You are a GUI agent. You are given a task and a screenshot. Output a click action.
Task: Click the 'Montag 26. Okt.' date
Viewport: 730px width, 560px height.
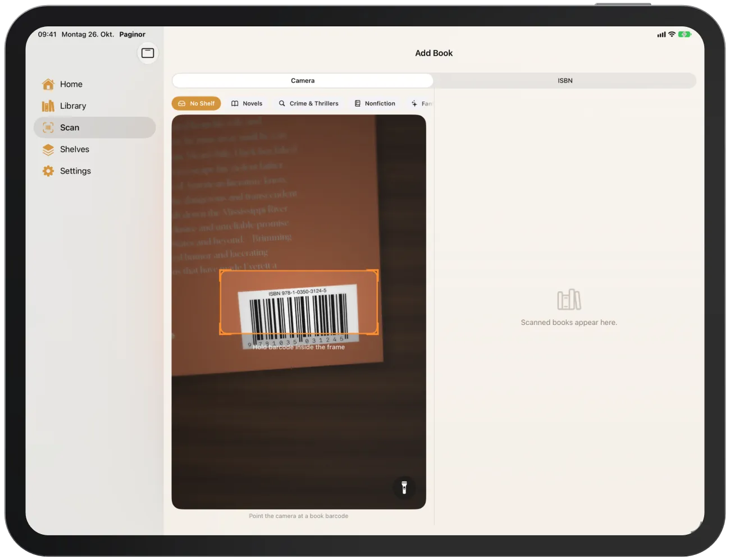coord(88,34)
